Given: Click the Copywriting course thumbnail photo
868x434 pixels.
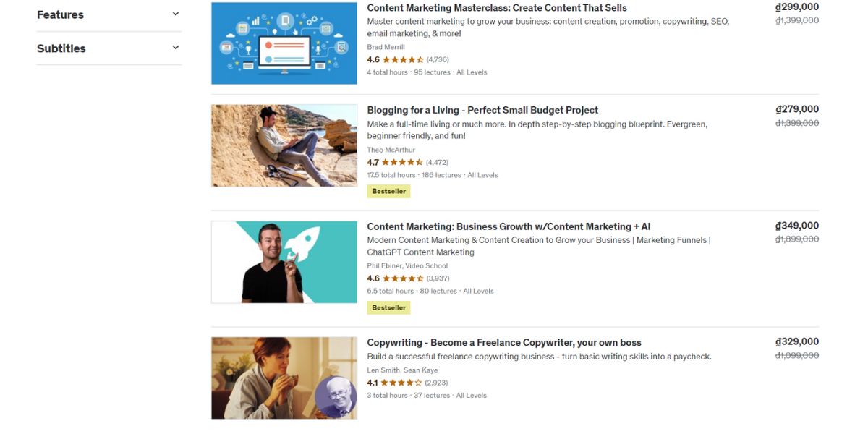Looking at the screenshot, I should pos(284,378).
